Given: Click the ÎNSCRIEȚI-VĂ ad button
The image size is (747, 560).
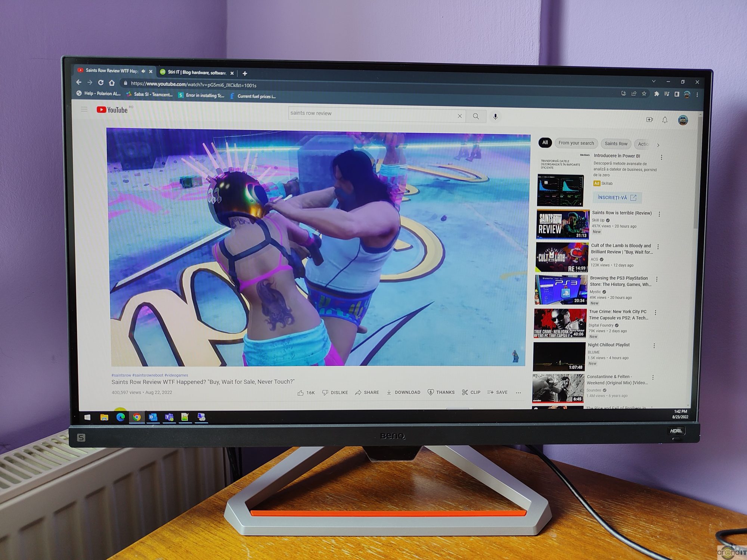Looking at the screenshot, I should tap(617, 197).
